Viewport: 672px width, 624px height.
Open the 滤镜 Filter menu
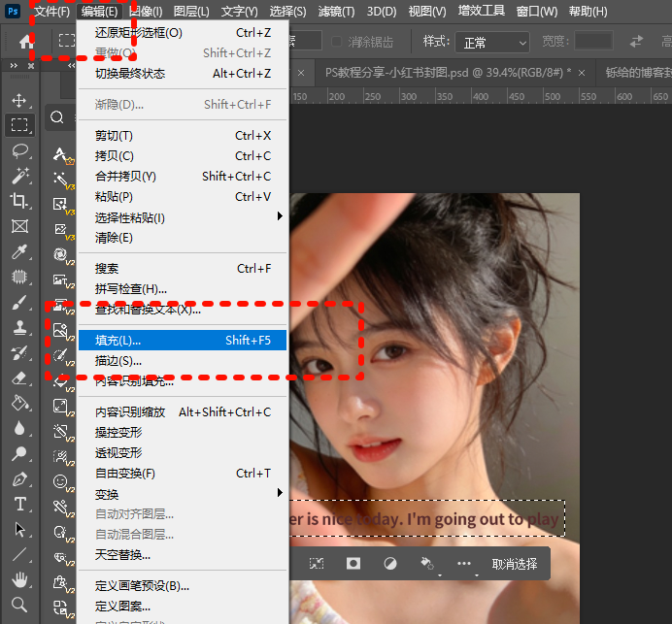(336, 12)
